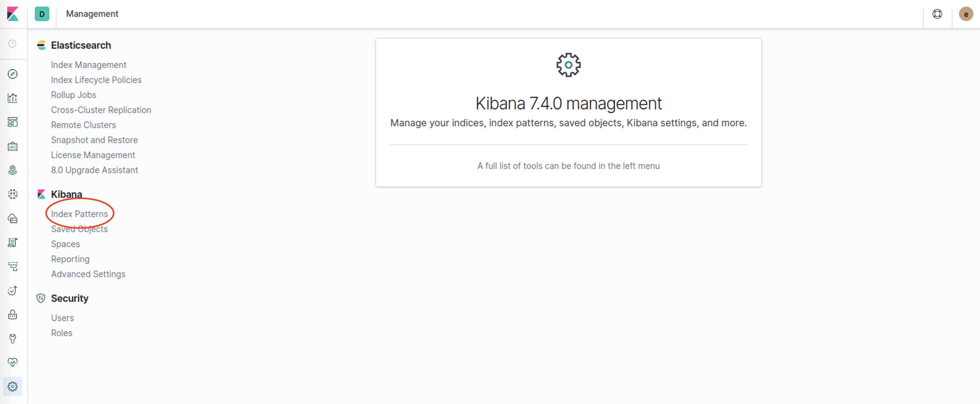The image size is (980, 404).
Task: Open Dev Tools wrench icon
Action: coord(13,338)
